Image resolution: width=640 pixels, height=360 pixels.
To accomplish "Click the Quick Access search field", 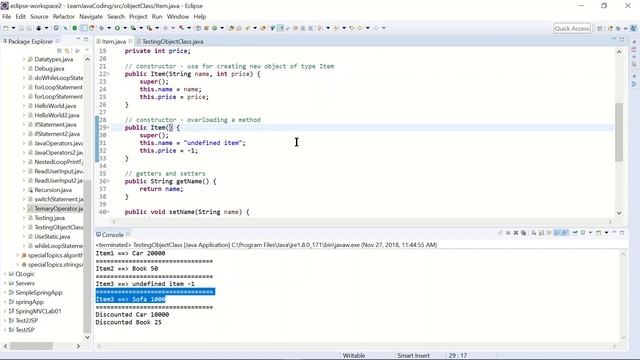I will click(572, 28).
